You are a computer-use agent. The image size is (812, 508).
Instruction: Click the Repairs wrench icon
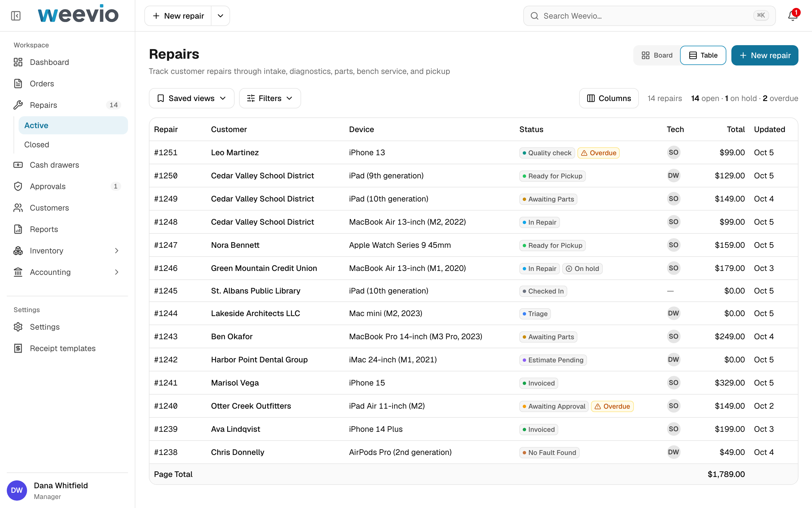pyautogui.click(x=18, y=105)
